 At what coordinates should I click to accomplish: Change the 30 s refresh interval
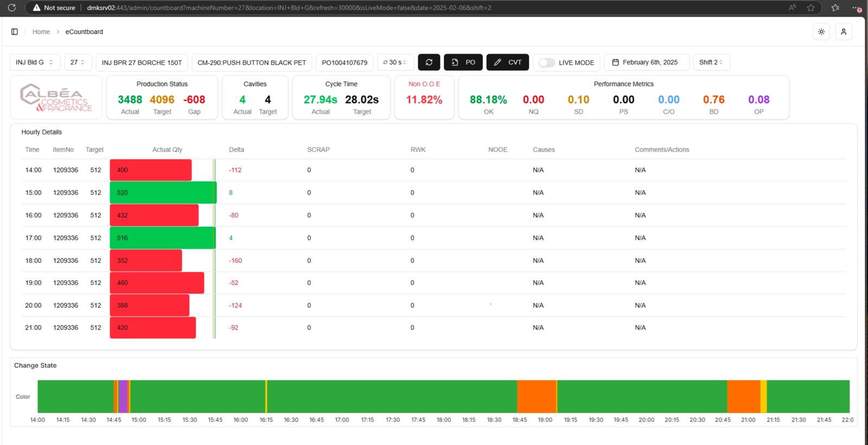coord(395,62)
